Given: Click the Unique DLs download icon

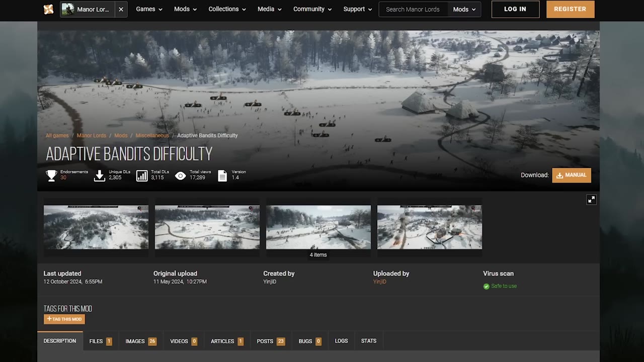Looking at the screenshot, I should pyautogui.click(x=100, y=175).
